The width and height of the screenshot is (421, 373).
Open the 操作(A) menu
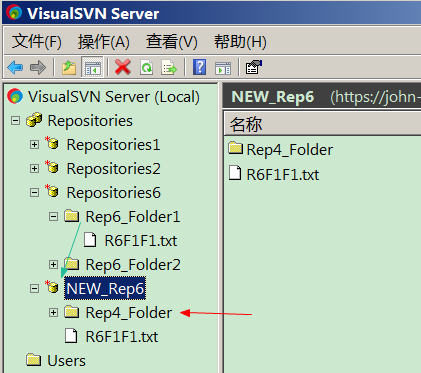point(104,42)
